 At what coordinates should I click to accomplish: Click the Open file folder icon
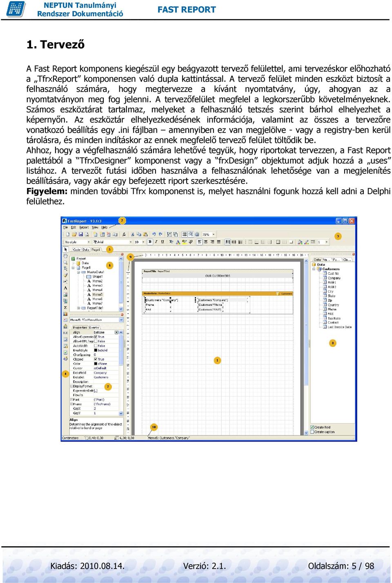pyautogui.click(x=74, y=234)
